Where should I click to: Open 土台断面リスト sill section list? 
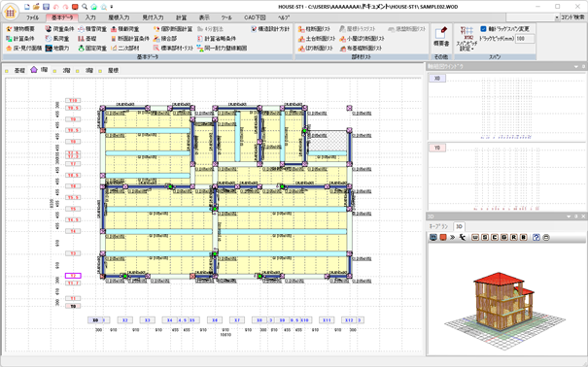317,39
